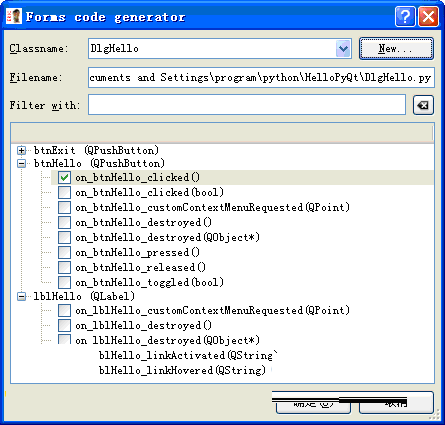The width and height of the screenshot is (445, 425).
Task: Select lblHello_linkHovered(QString) row
Action: coord(182,370)
